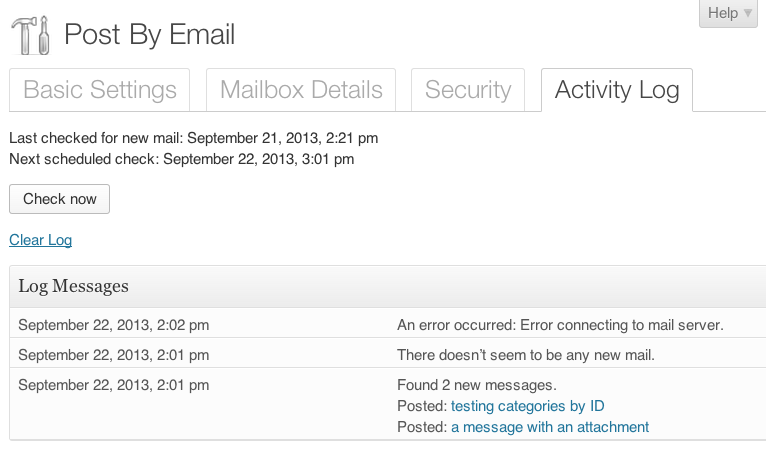
Task: Switch to the Basic Settings tab
Action: point(100,90)
